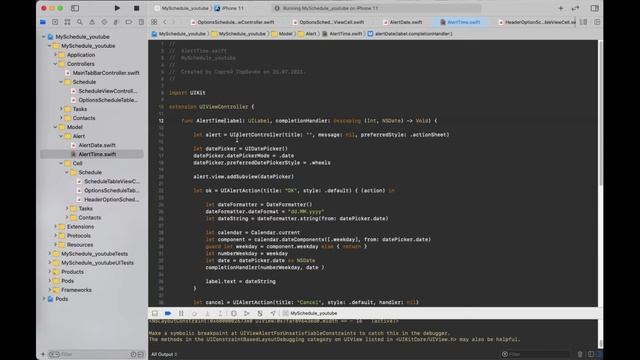
Task: Switch to OptionsSched...ViewCell.swift tab
Action: [x=329, y=22]
